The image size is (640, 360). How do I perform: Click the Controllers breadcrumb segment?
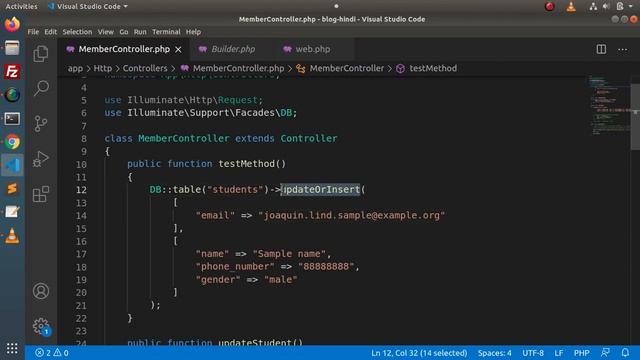pyautogui.click(x=145, y=68)
